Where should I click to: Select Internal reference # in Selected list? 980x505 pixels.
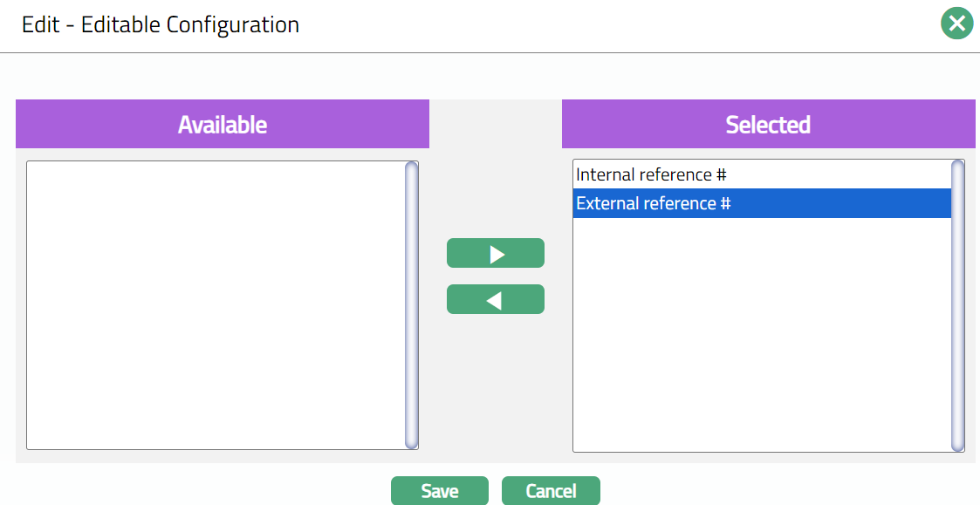tap(651, 175)
